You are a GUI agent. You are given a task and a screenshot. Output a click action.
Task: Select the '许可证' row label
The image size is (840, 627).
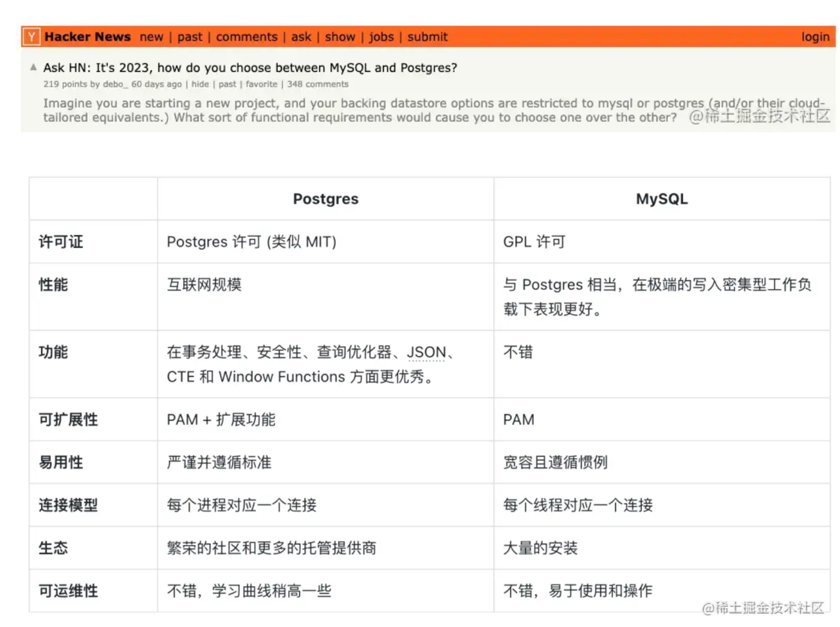click(x=60, y=242)
